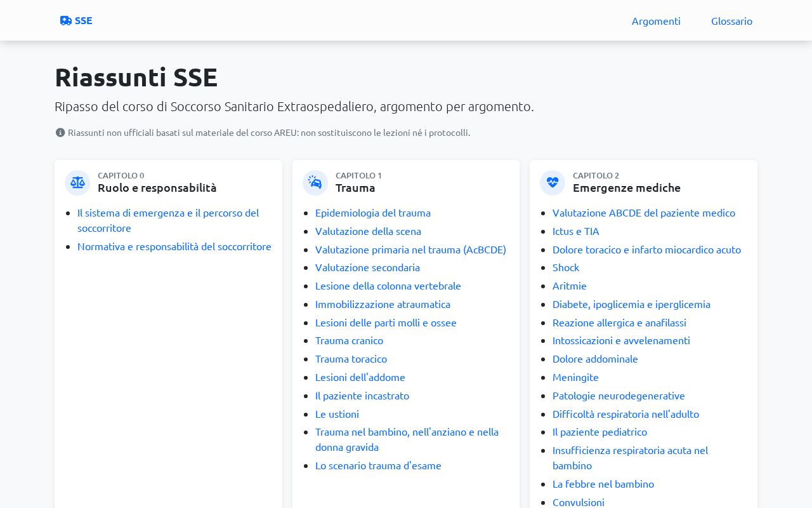812x508 pixels.
Task: Open 'Epidemiologia del trauma' link
Action: point(373,213)
